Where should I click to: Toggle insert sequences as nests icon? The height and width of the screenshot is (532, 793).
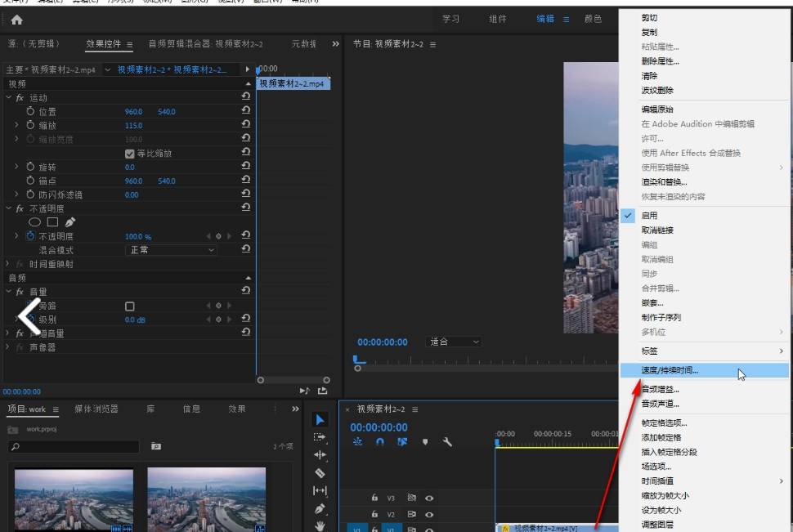[357, 442]
